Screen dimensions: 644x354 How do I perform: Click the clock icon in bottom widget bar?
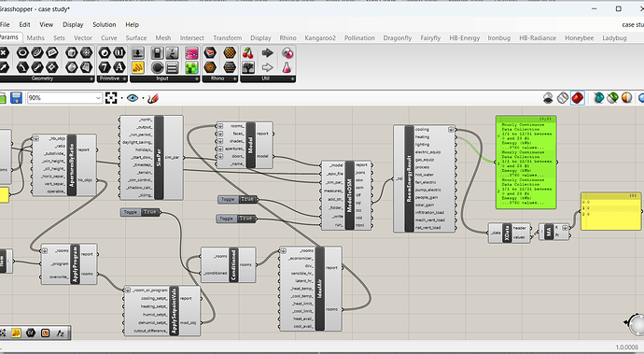[45, 333]
